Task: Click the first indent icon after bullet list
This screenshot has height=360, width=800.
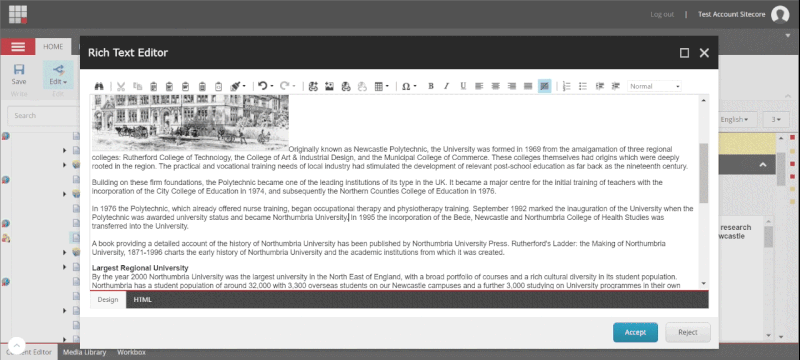Action: [599, 87]
